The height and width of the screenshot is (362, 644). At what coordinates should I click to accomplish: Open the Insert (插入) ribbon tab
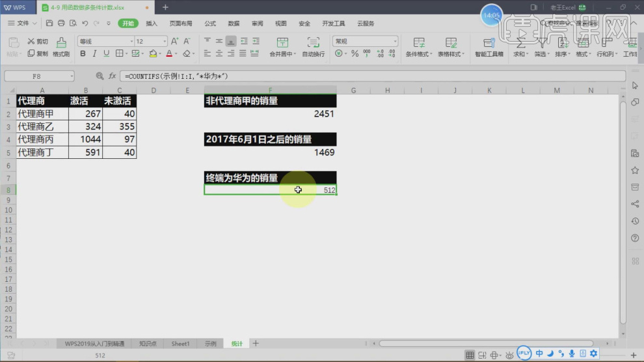(152, 23)
